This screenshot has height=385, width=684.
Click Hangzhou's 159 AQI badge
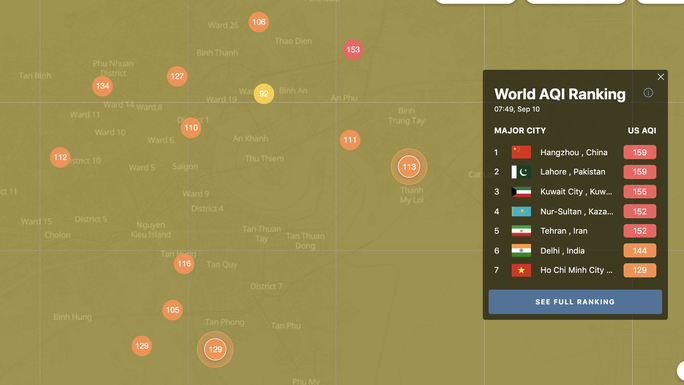tap(640, 152)
